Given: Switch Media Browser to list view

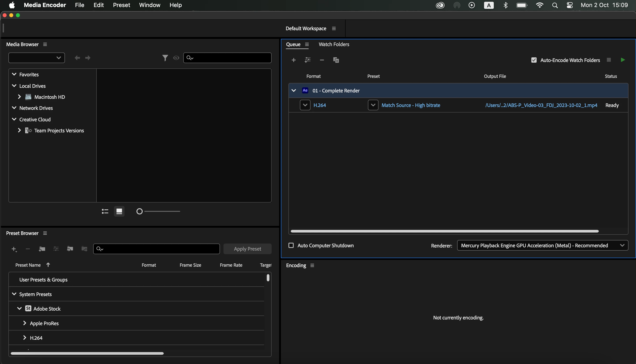Looking at the screenshot, I should (x=105, y=212).
